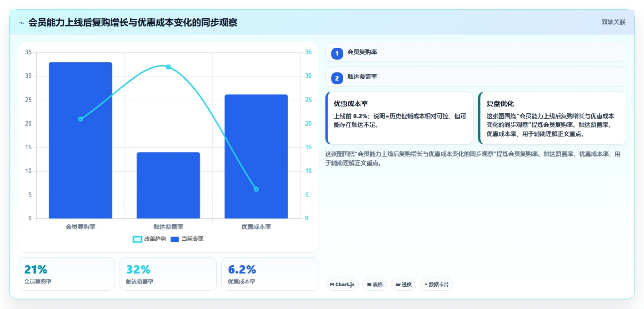This screenshot has width=644, height=309.
Task: Click the number 2 badge for 触达覆盖率
Action: click(x=337, y=78)
